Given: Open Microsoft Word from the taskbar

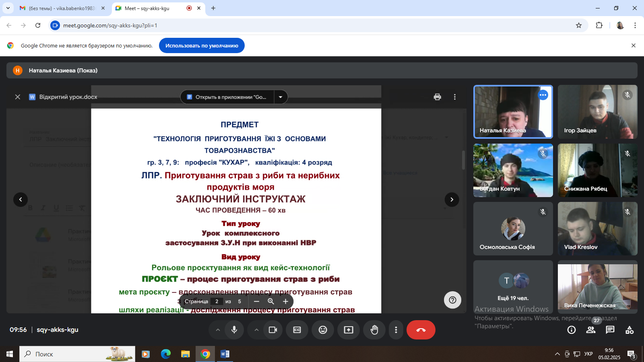Looking at the screenshot, I should 225,354.
